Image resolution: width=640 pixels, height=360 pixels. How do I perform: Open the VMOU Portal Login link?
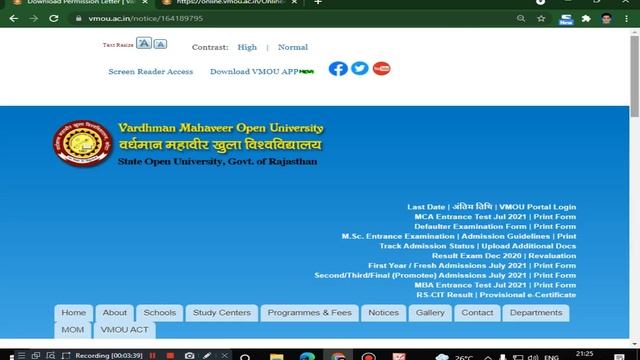[x=538, y=207]
